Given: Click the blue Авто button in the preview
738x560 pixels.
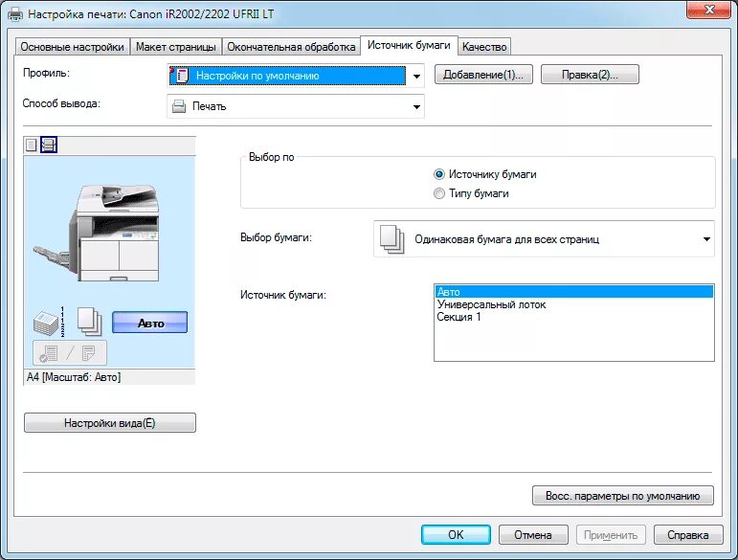Looking at the screenshot, I should [149, 323].
